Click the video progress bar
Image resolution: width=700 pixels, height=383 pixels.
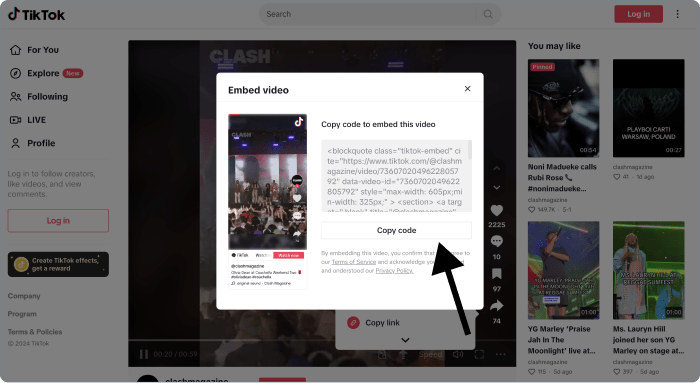click(322, 341)
